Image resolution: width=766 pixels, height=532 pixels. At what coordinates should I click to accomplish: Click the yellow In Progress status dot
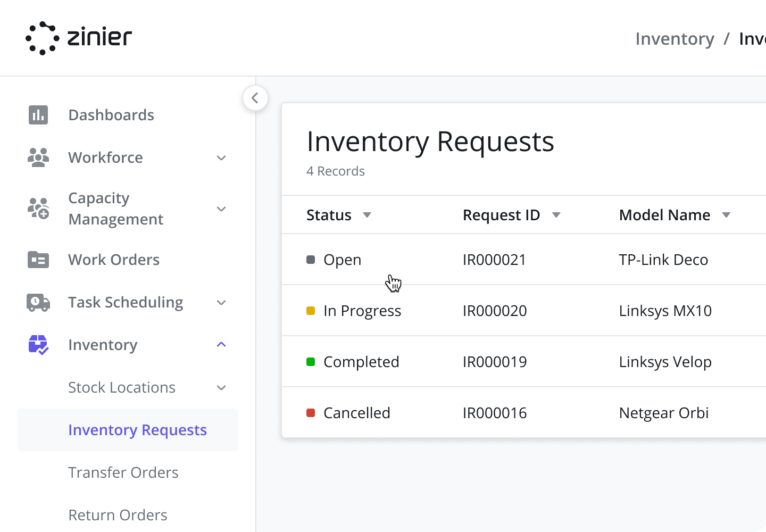click(311, 311)
